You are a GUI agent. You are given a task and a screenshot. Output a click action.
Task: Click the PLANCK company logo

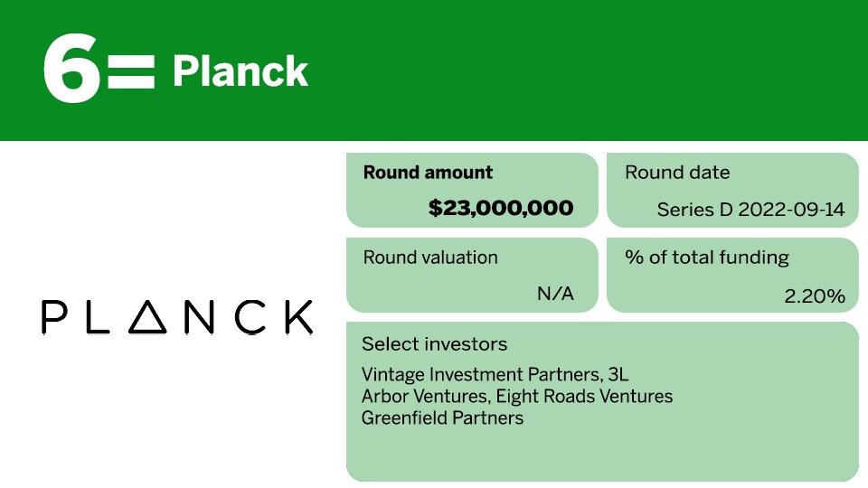click(177, 317)
